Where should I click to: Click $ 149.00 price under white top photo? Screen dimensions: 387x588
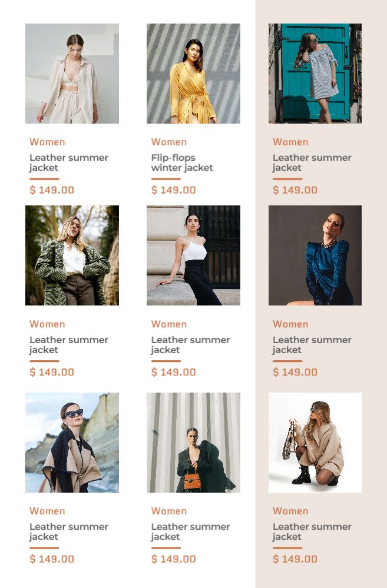[x=173, y=372]
